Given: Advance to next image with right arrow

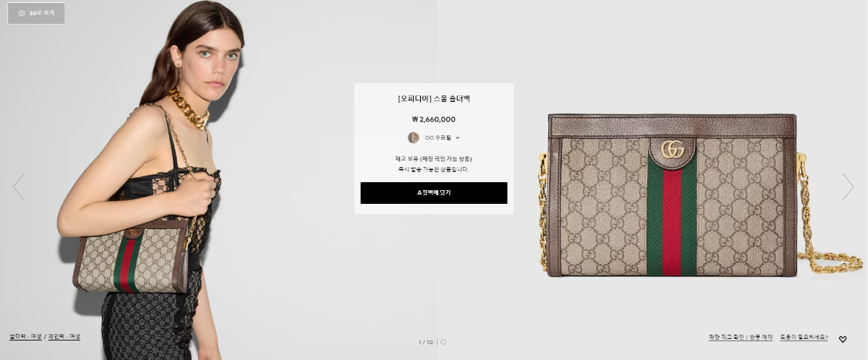Looking at the screenshot, I should 848,187.
